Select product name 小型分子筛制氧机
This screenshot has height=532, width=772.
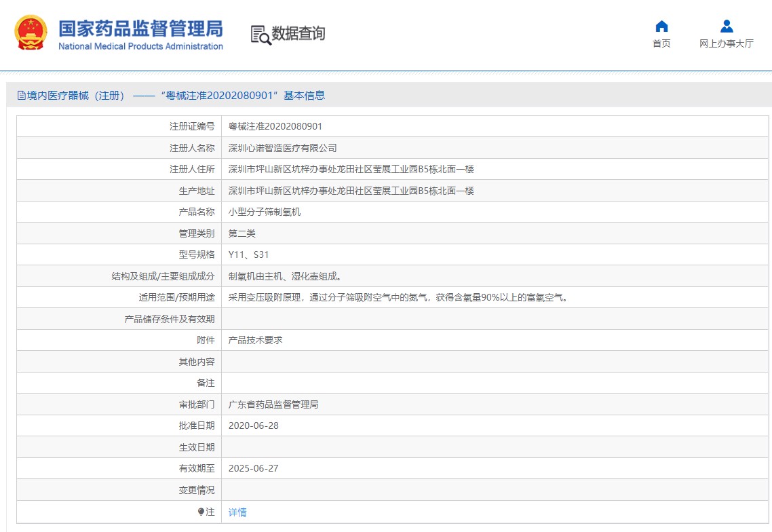(265, 212)
